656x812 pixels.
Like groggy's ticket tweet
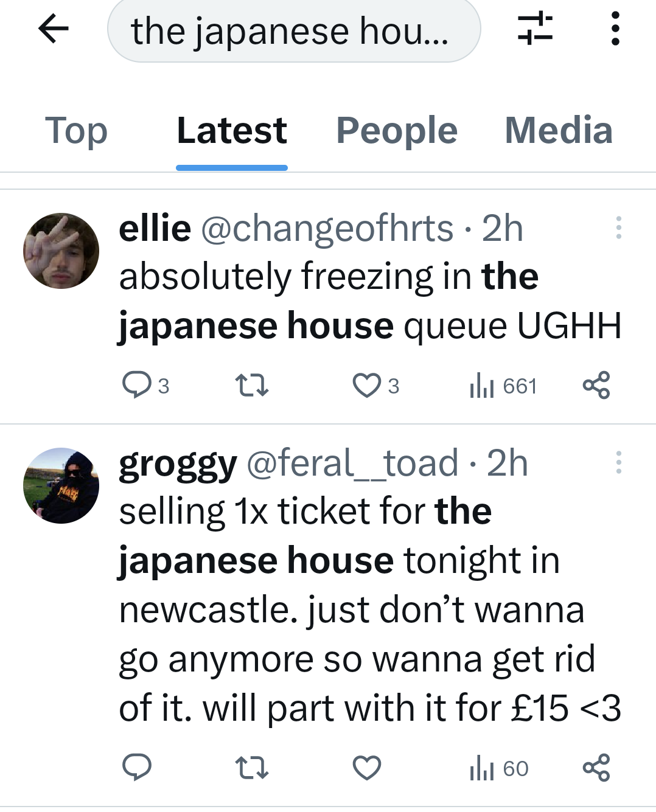pyautogui.click(x=367, y=767)
